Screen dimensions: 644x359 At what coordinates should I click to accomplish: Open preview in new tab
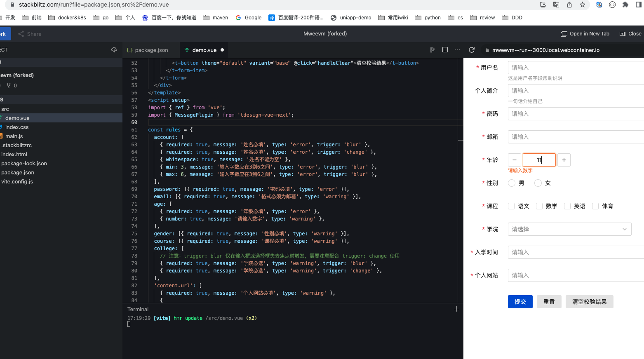(585, 33)
